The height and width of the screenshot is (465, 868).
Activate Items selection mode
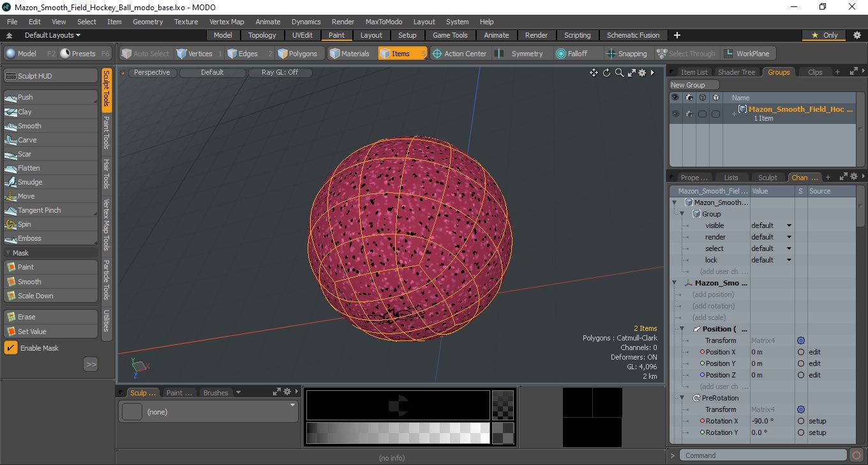point(402,54)
